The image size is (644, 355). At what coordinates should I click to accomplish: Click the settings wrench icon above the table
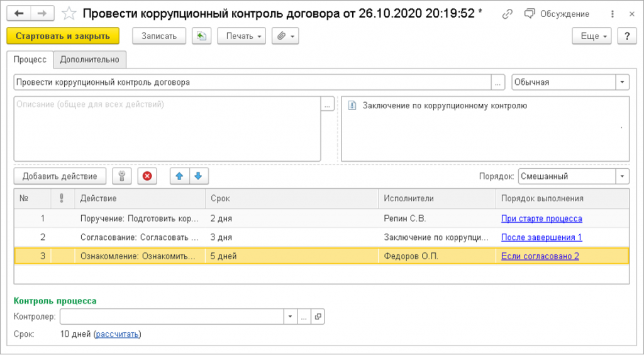click(121, 176)
